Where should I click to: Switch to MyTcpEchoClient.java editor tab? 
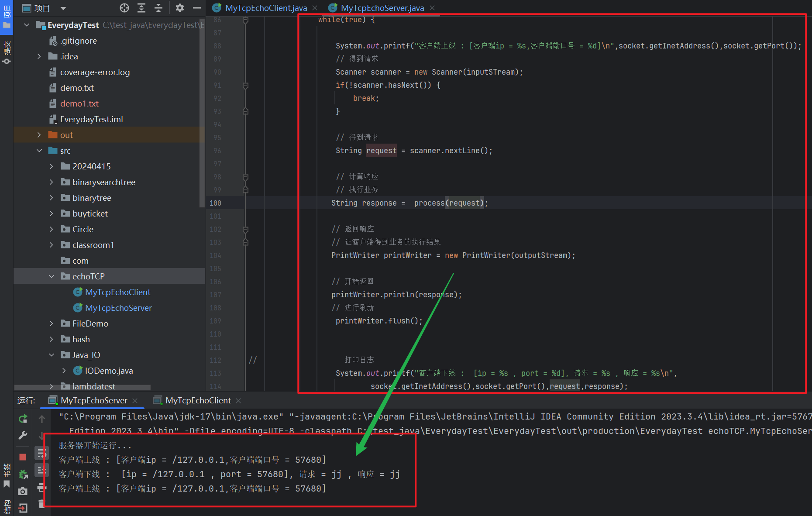(x=265, y=8)
